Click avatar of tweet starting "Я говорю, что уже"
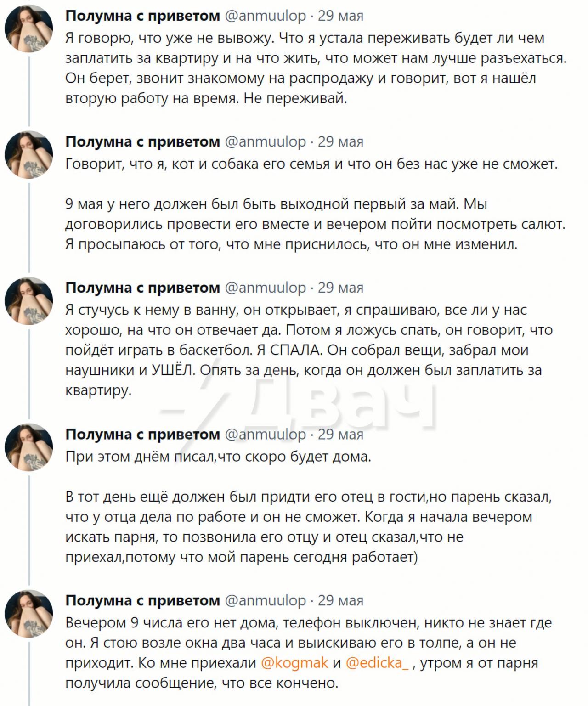This screenshot has height=706, width=588. point(28,29)
